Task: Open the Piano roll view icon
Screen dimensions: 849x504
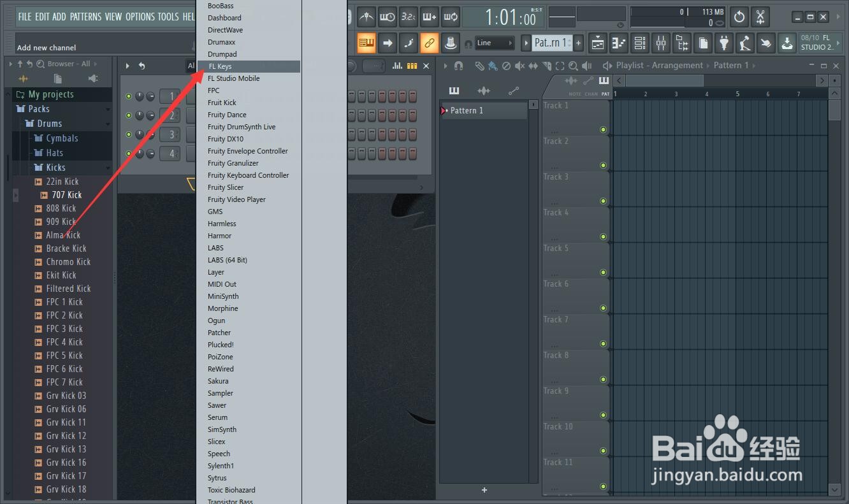Action: [x=619, y=43]
